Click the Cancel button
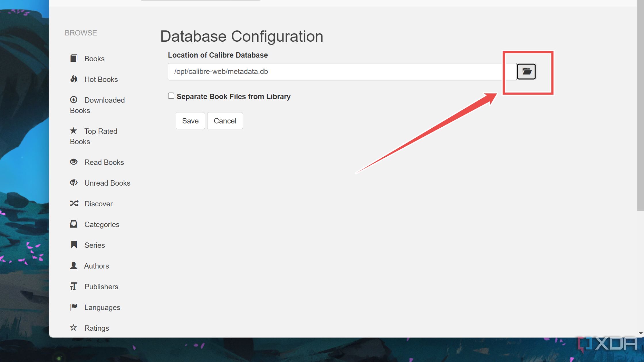This screenshot has width=644, height=362. coord(226,121)
